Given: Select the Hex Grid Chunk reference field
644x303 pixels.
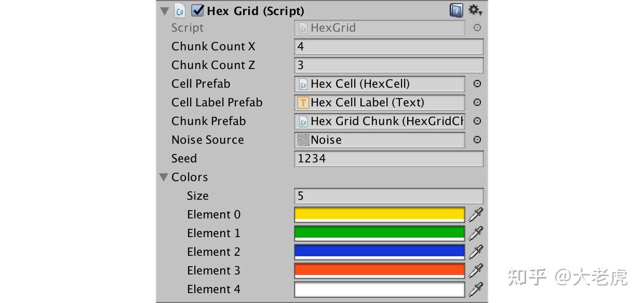Looking at the screenshot, I should [x=379, y=121].
